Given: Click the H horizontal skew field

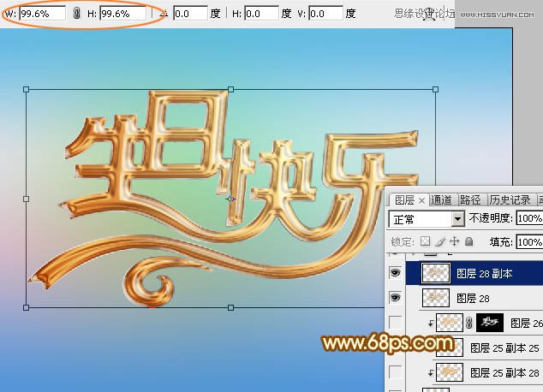Looking at the screenshot, I should 261,14.
